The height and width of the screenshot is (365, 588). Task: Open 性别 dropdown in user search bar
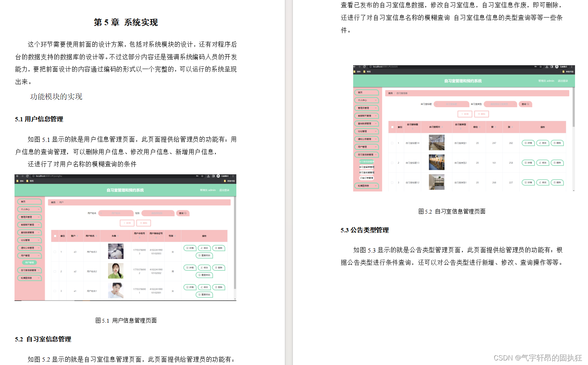158,213
